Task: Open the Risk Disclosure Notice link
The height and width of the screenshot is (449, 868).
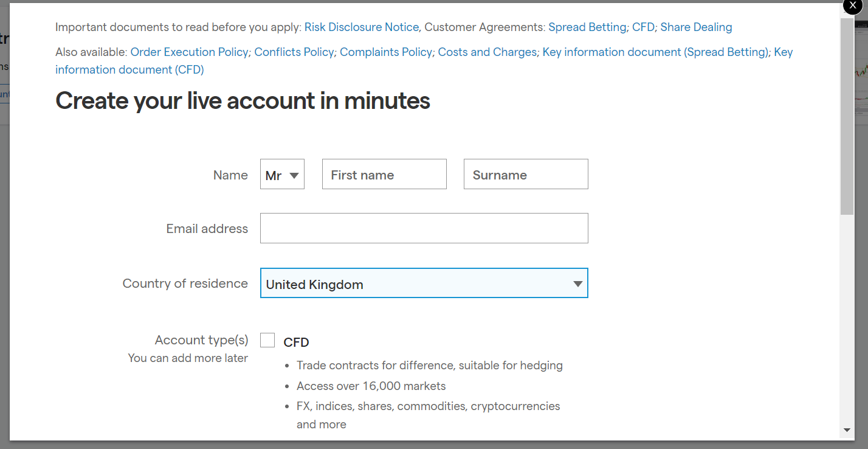Action: coord(361,27)
